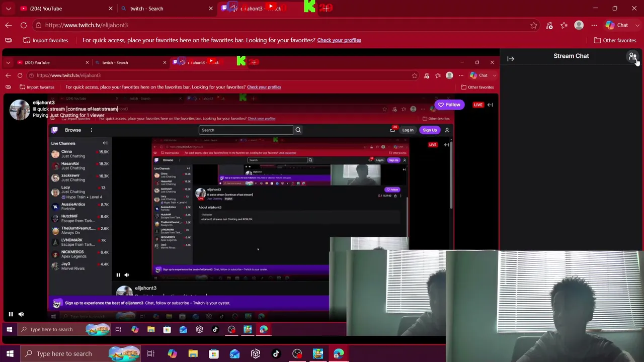The image size is (644, 362).
Task: Mute the nested player above the purple banner
Action: click(x=127, y=275)
